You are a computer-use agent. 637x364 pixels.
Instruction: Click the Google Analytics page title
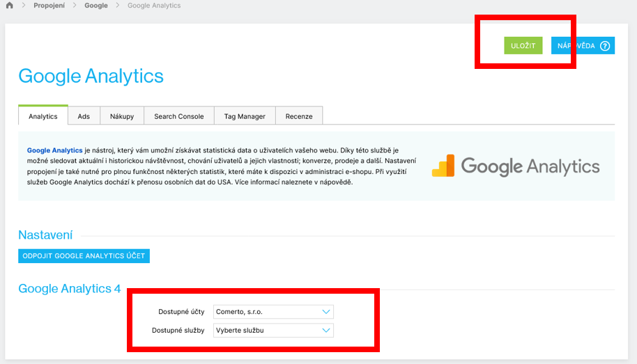pos(91,76)
